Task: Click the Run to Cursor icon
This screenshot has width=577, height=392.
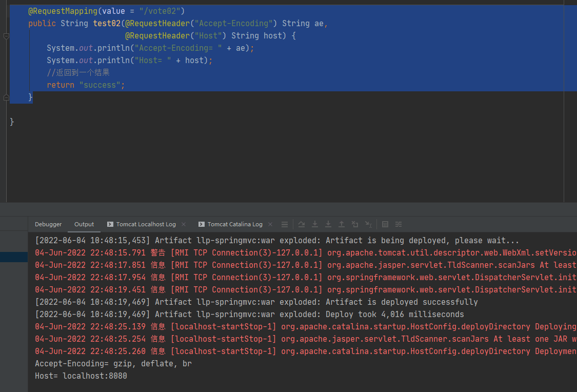Action: [368, 224]
